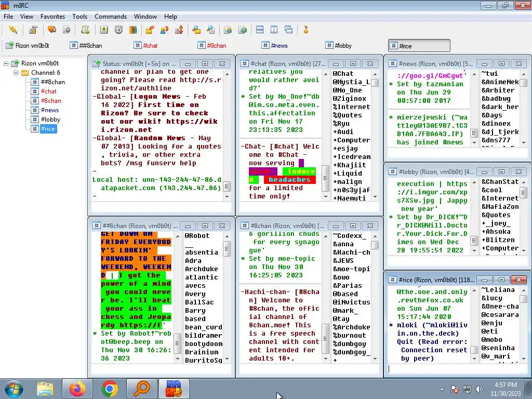
Task: Select #chat in the tree list
Action: point(48,91)
